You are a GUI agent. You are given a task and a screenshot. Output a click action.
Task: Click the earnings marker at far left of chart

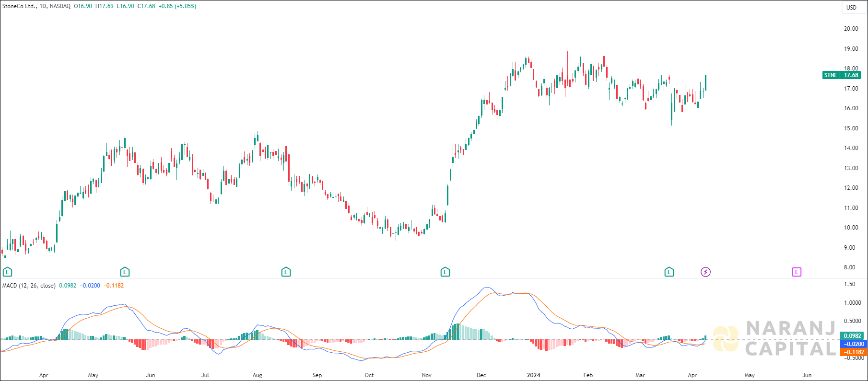point(7,272)
